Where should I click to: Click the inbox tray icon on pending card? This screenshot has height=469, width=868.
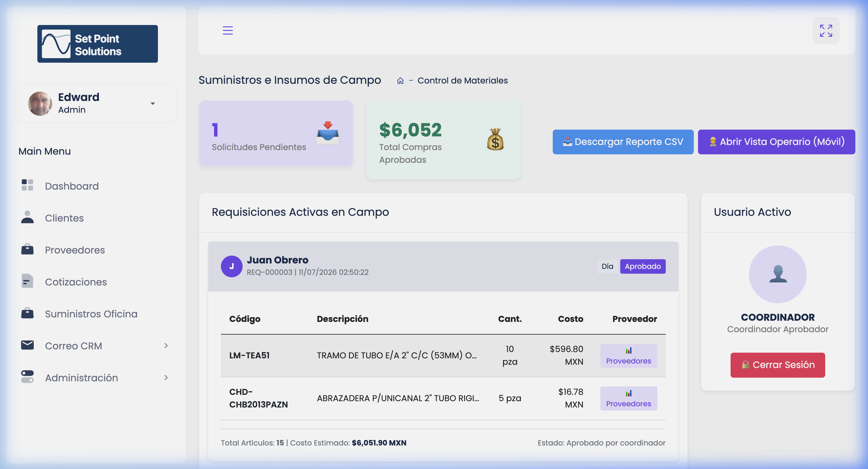pyautogui.click(x=328, y=133)
